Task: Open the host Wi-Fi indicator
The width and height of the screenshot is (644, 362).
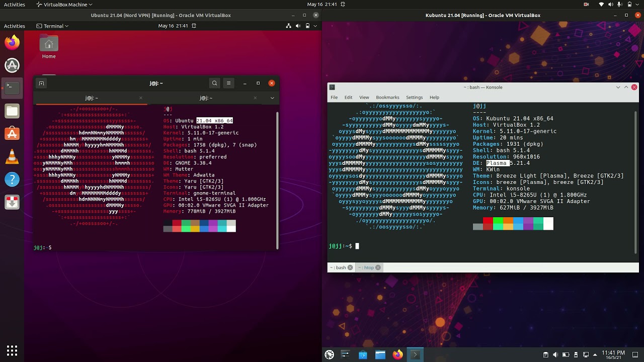Action: coord(601,4)
